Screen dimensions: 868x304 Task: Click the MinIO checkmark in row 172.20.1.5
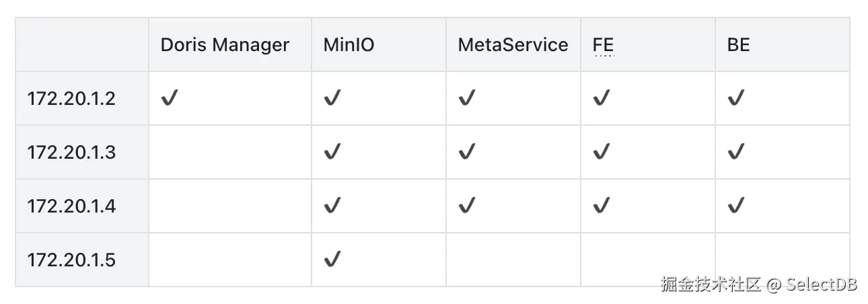click(x=332, y=260)
